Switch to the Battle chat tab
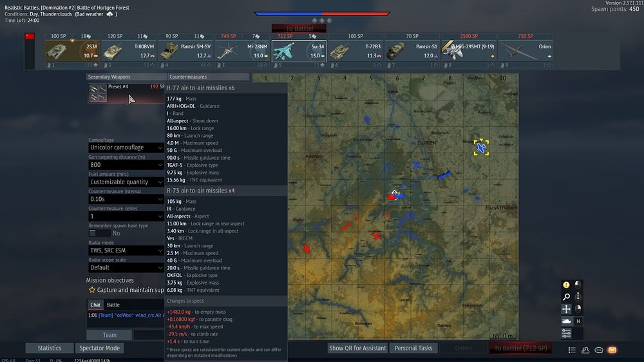This screenshot has height=362, width=644. click(113, 305)
